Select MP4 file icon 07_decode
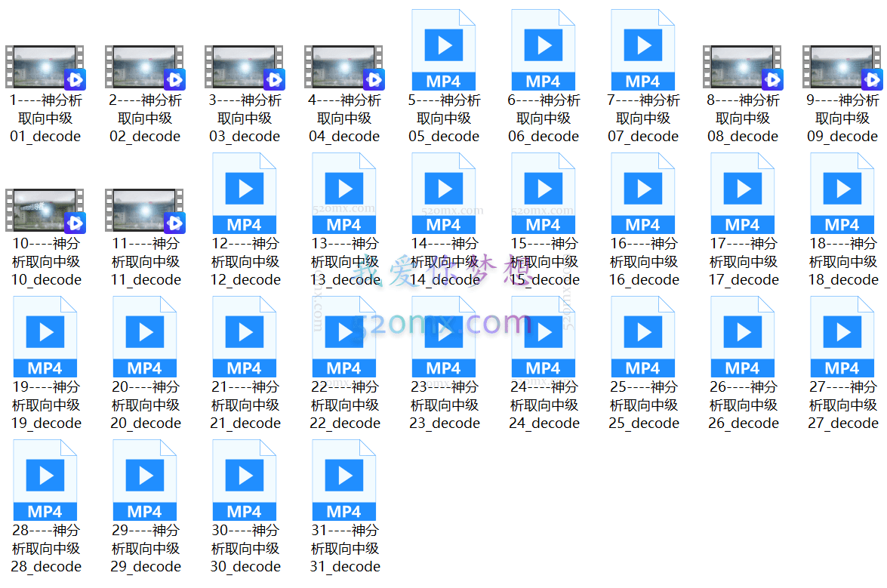The image size is (887, 588). 643,50
